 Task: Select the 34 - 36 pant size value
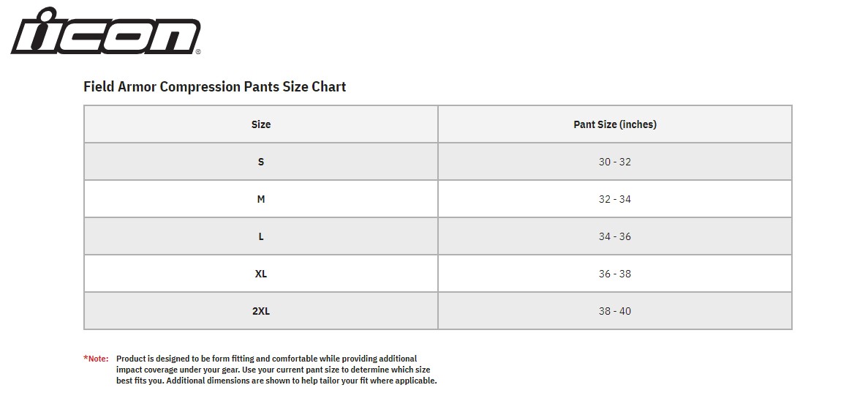pyautogui.click(x=614, y=236)
